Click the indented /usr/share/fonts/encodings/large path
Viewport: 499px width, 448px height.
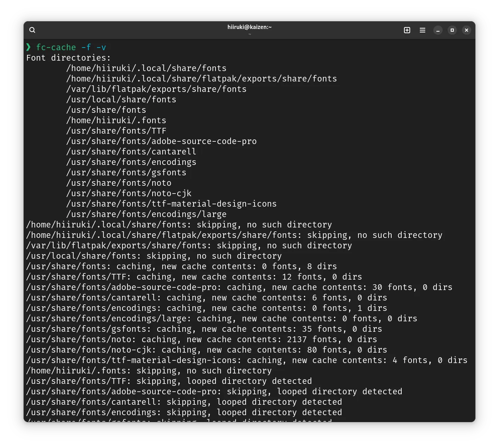(x=146, y=214)
